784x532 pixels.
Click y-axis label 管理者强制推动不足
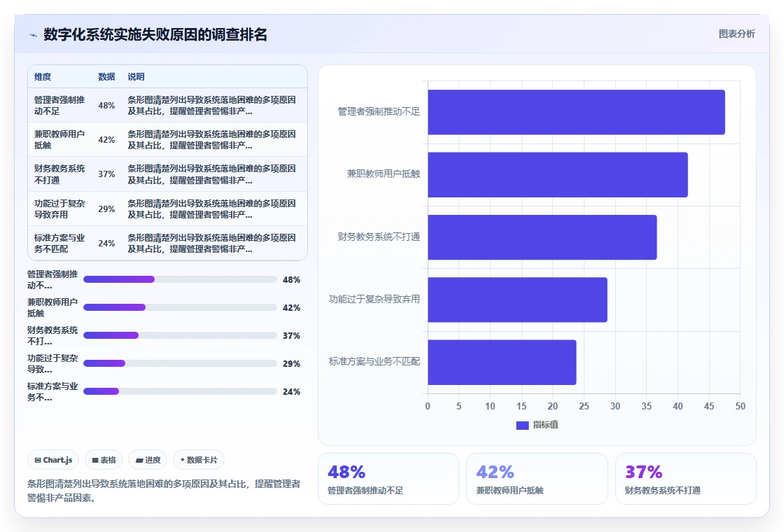click(379, 111)
